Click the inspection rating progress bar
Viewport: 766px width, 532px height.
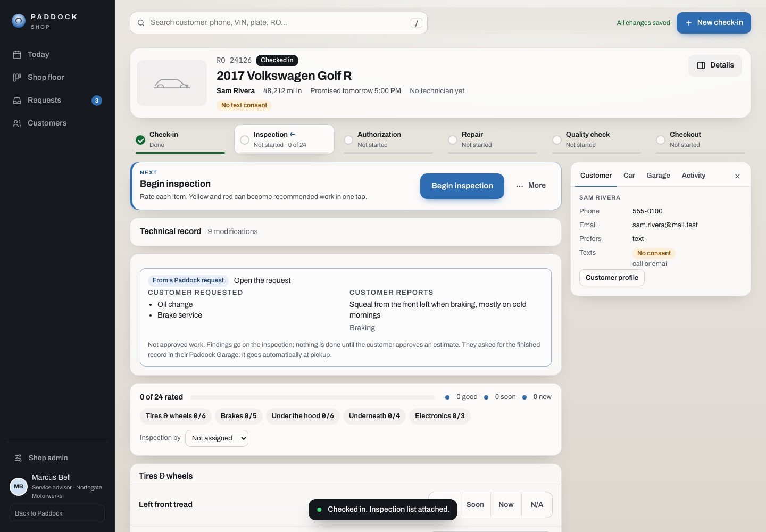click(313, 397)
